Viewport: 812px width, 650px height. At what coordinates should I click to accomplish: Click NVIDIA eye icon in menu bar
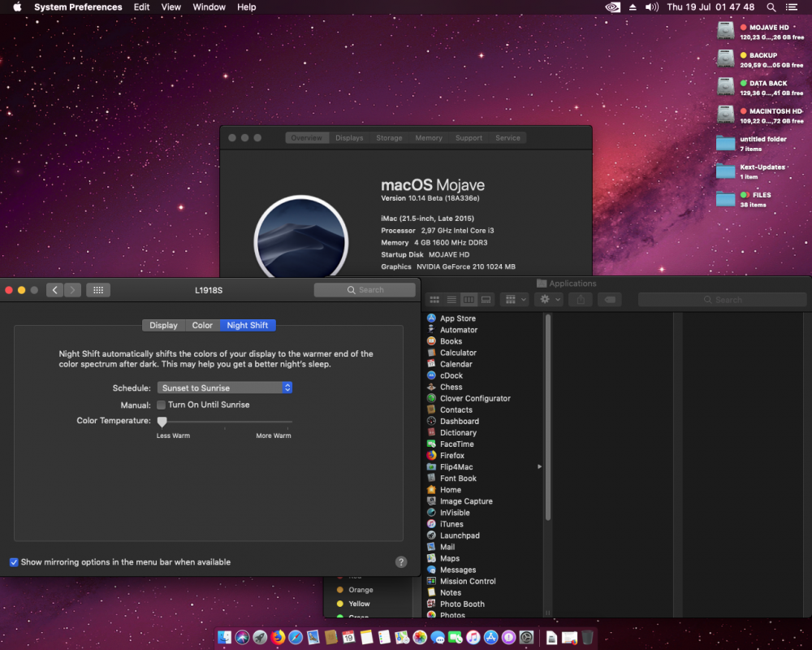612,7
